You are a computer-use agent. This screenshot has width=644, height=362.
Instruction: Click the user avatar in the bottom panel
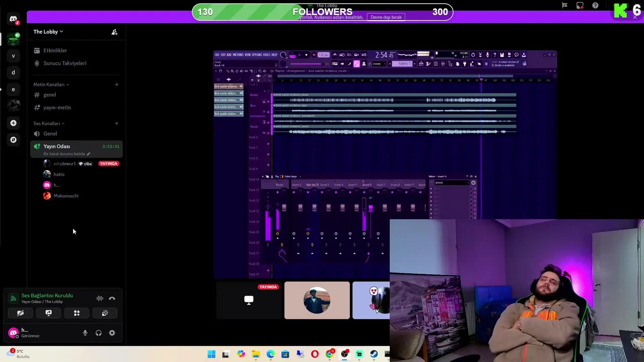coord(14,333)
